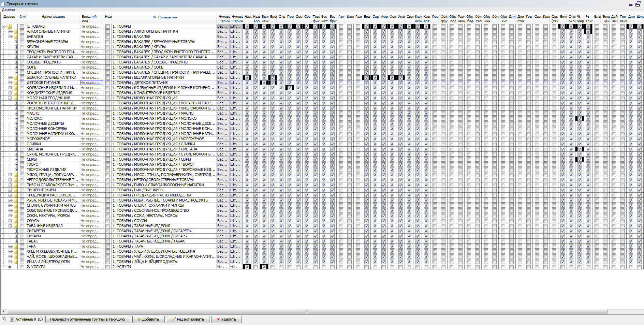Click the folder icon for ТАРА row
Viewport: 644px width, 325px height.
(15, 246)
